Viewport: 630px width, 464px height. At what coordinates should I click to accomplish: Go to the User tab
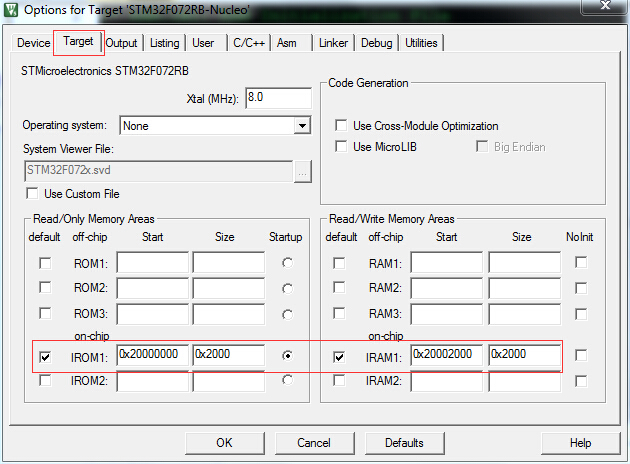[x=203, y=43]
